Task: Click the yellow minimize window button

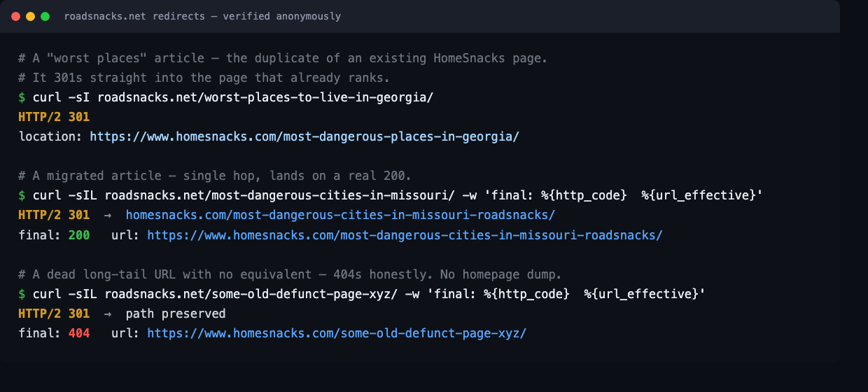Action: point(30,16)
